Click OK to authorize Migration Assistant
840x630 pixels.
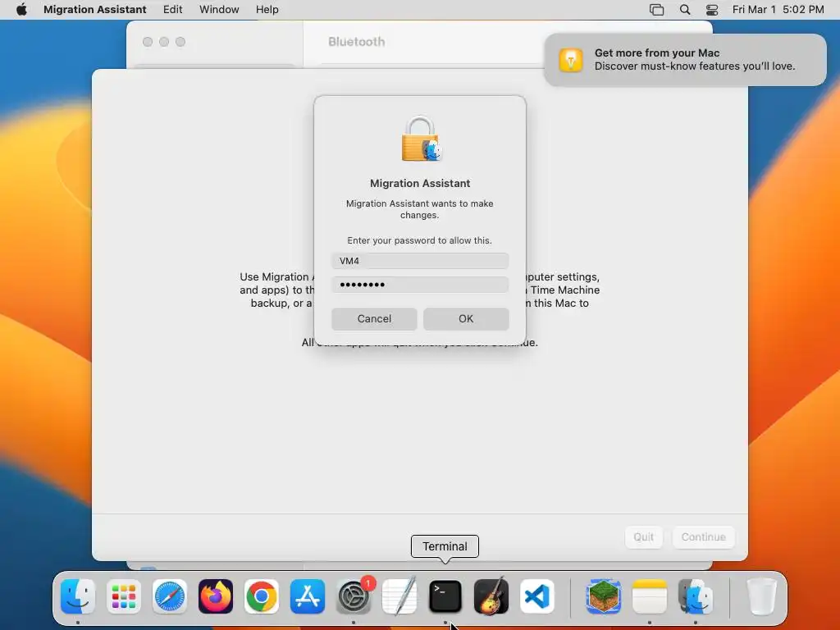tap(466, 319)
